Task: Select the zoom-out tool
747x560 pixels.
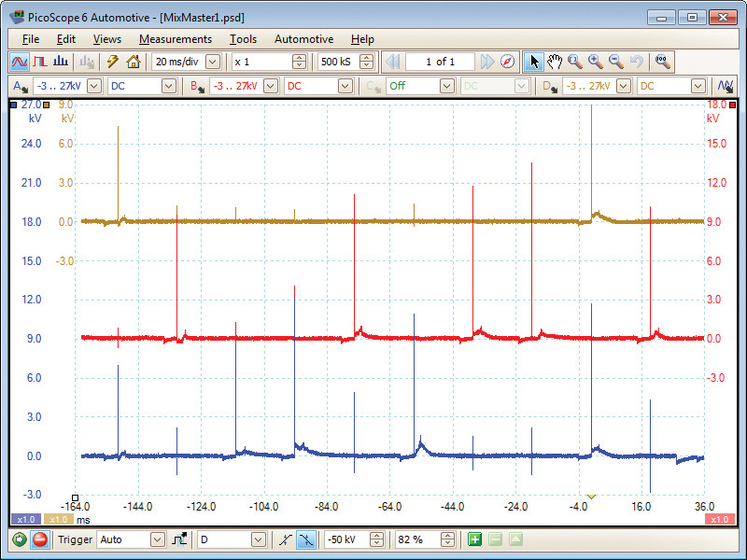Action: coord(616,62)
